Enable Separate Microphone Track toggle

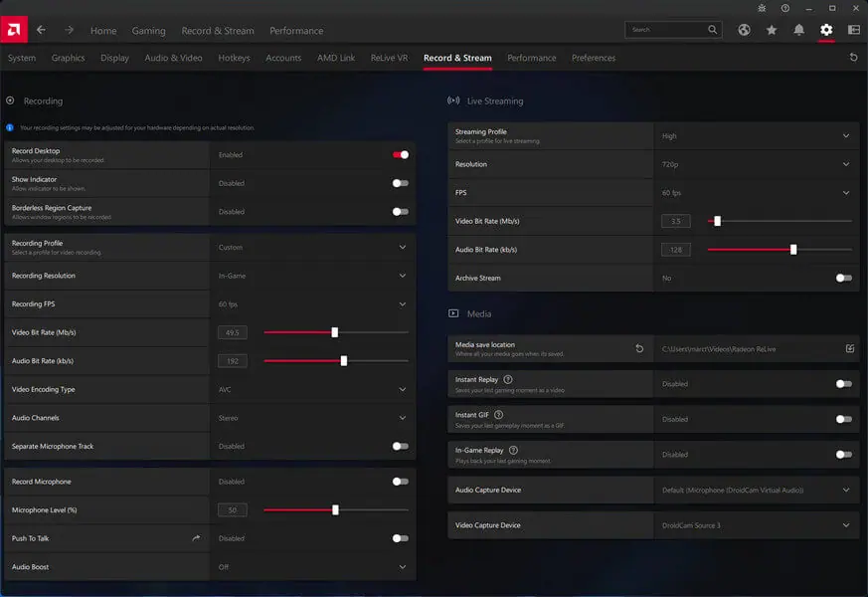[401, 446]
